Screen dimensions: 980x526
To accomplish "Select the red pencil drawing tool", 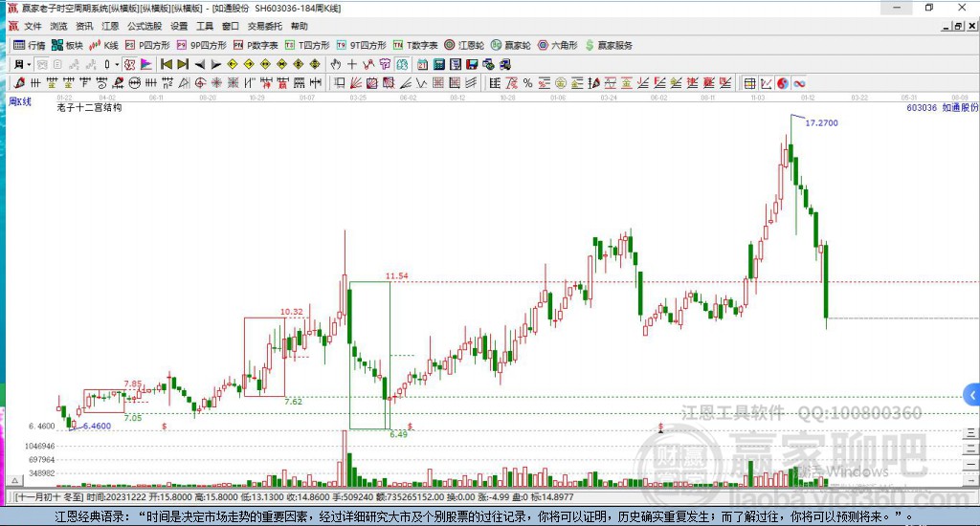I will coord(19,83).
